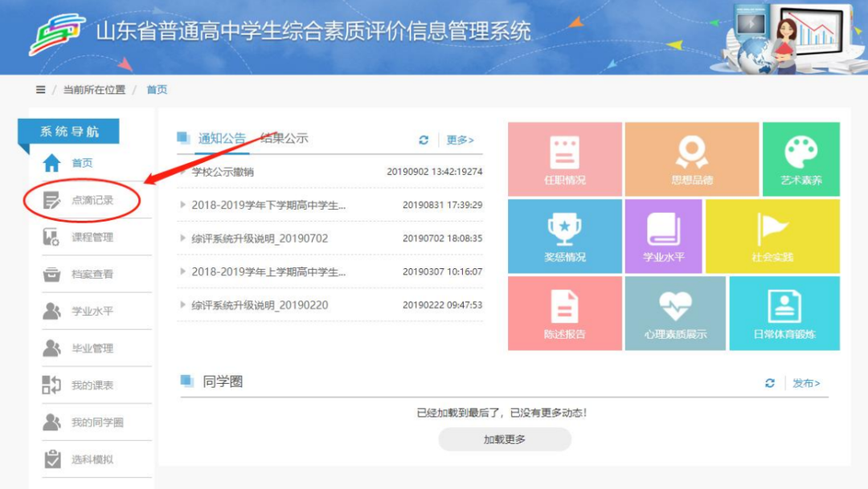Open 首页 from the breadcrumb trail

[x=158, y=89]
